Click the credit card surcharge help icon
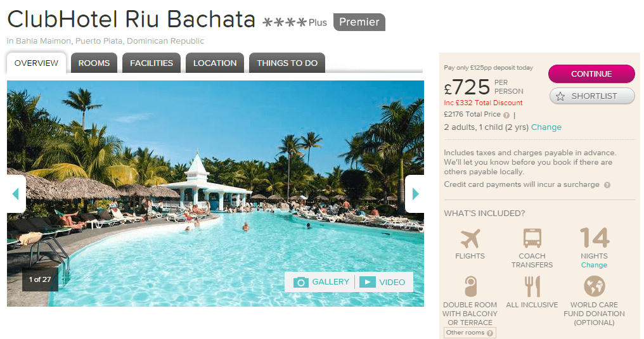The height and width of the screenshot is (339, 644). 607,185
